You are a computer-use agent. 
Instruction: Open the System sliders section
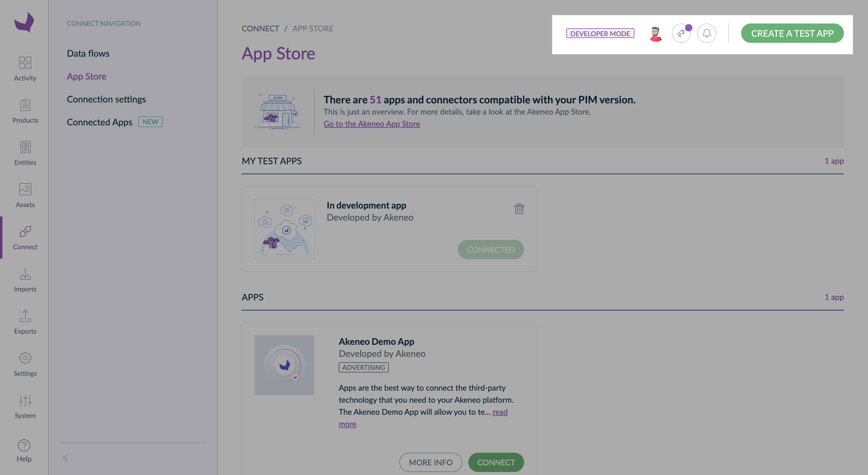click(25, 406)
